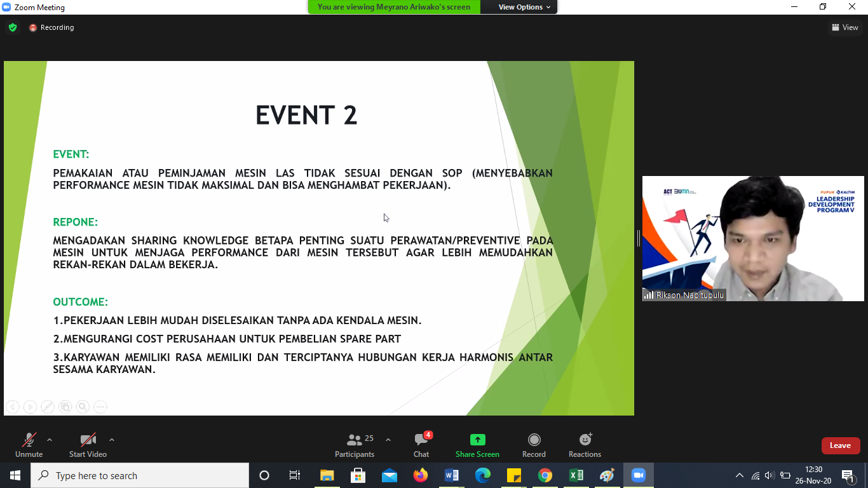Screen dimensions: 868x488
Task: Start recording with the Record button
Action: [x=534, y=445]
